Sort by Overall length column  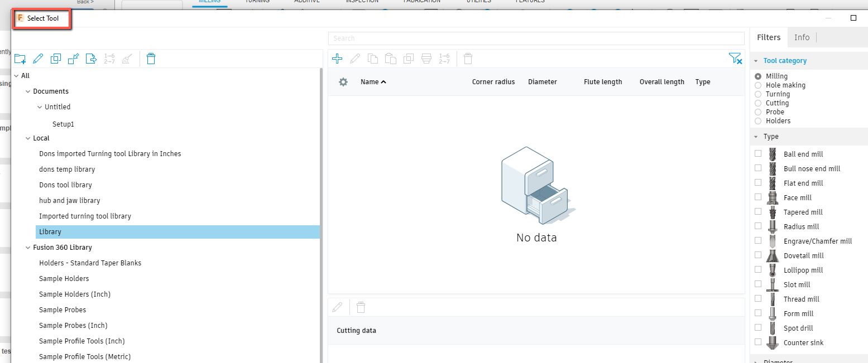coord(662,82)
